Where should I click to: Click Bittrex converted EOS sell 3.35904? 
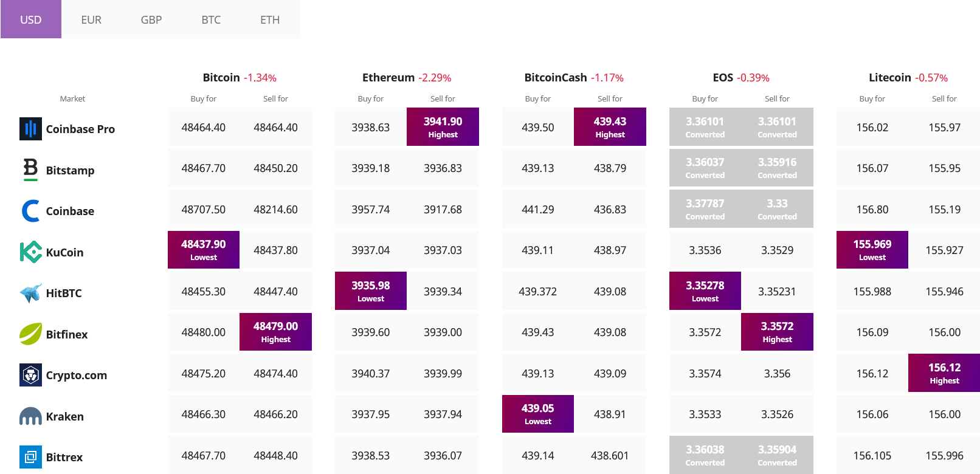pos(777,455)
